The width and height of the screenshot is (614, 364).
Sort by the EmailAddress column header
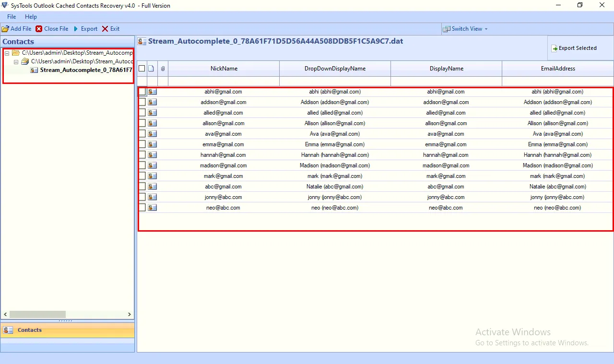click(x=558, y=69)
